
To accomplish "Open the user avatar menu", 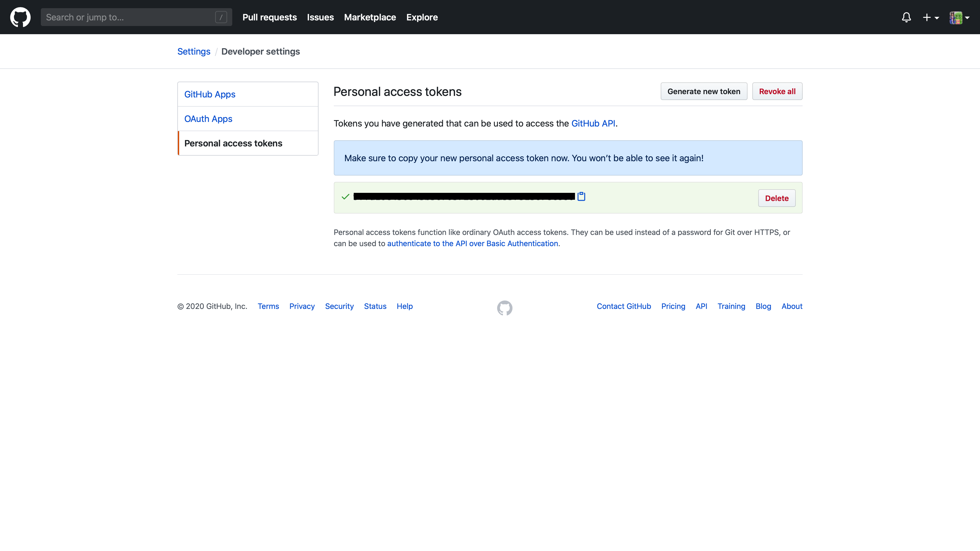I will (959, 18).
